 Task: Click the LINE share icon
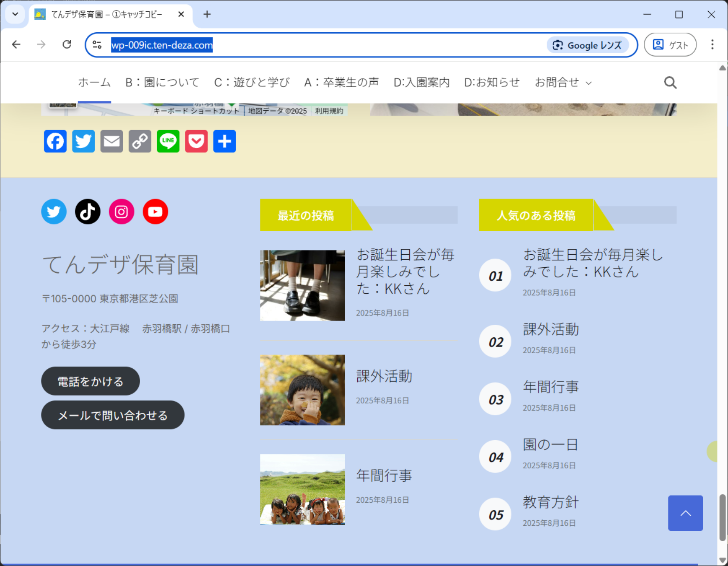coord(168,141)
